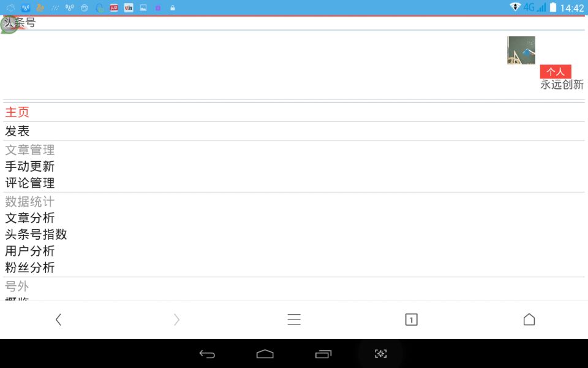The height and width of the screenshot is (368, 588).
Task: Open the tab switcher showing 1
Action: [x=412, y=320]
